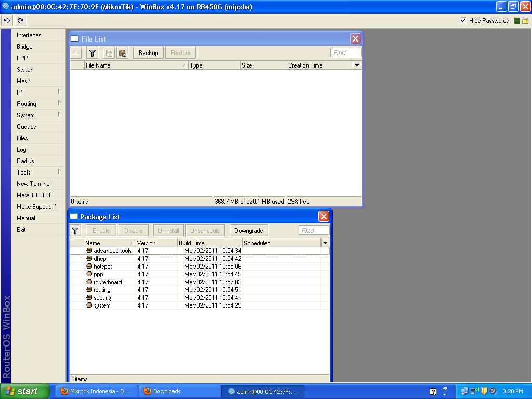Click the Unschedule button
Viewport: 532px width, 399px height.
(205, 231)
